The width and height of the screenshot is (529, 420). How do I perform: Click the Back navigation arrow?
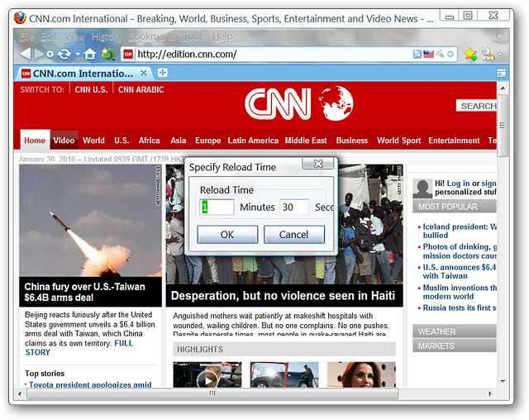pyautogui.click(x=25, y=54)
